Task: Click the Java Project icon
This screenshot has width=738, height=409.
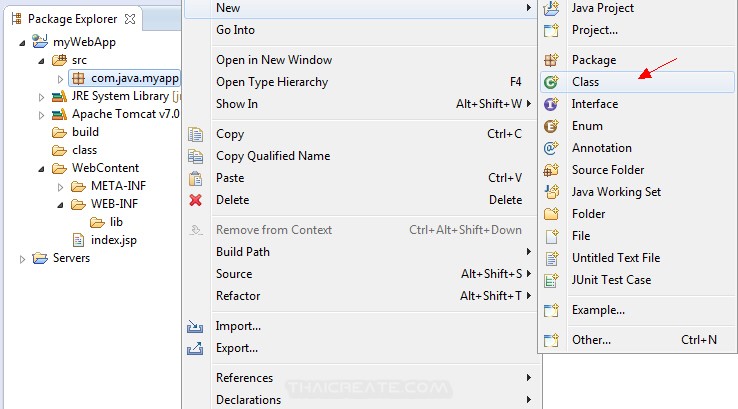Action: 551,8
